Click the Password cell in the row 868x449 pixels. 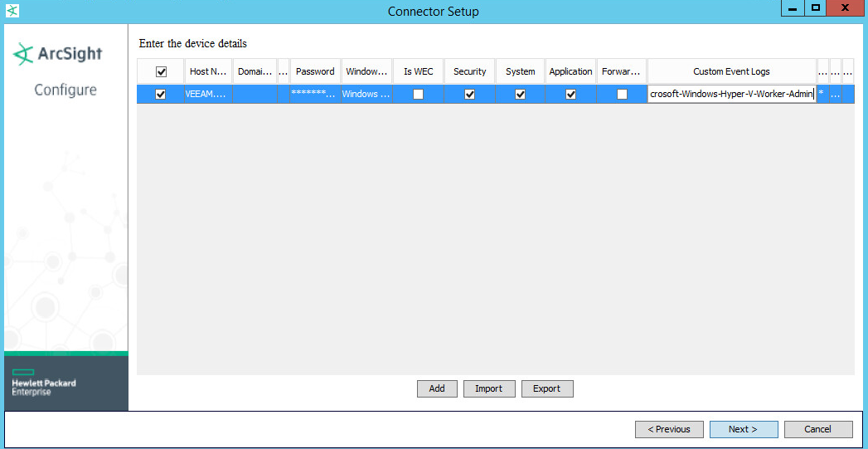pos(314,95)
